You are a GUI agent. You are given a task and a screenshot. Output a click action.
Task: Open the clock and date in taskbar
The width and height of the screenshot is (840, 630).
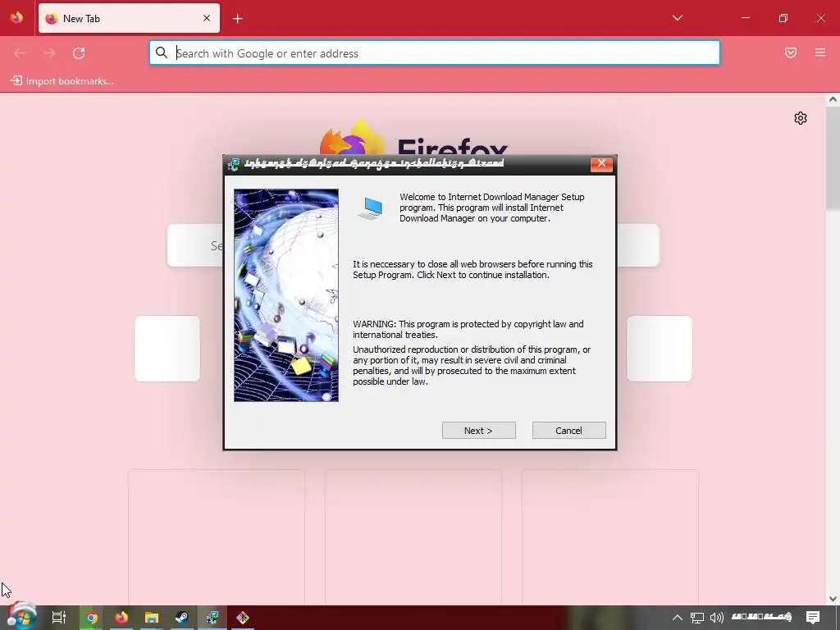coord(762,617)
